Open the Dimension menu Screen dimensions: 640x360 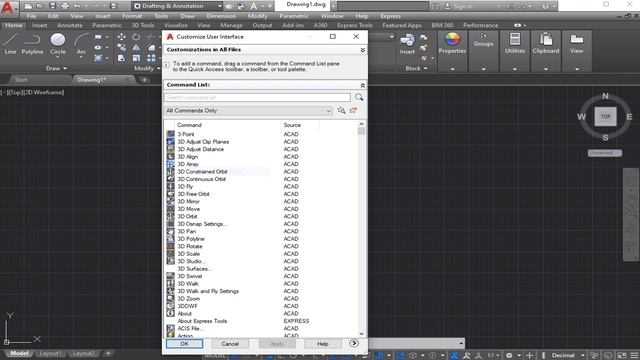(x=221, y=16)
